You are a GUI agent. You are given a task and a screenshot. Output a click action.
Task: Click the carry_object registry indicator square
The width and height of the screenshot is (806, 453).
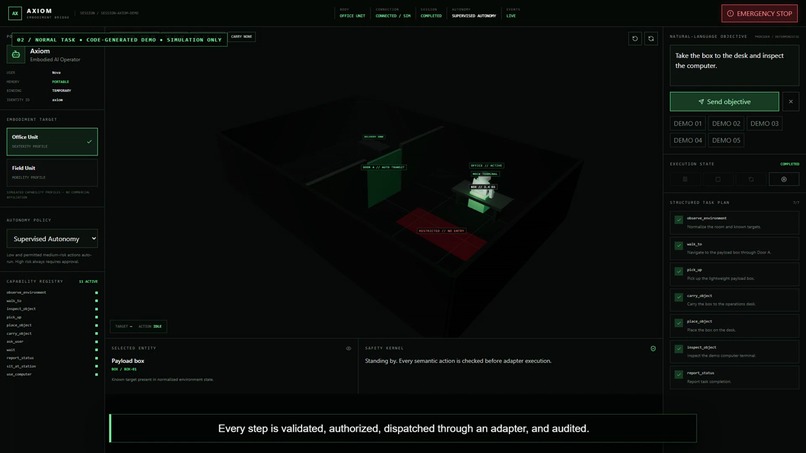point(96,334)
